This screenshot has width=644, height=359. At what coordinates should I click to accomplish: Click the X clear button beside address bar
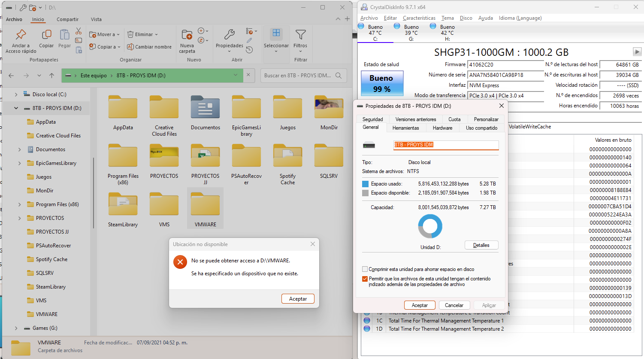click(x=248, y=75)
